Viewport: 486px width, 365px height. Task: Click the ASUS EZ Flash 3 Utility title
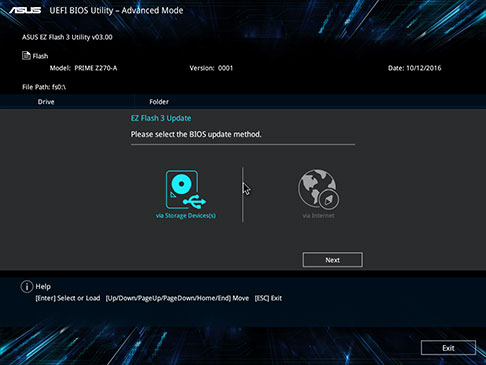67,37
